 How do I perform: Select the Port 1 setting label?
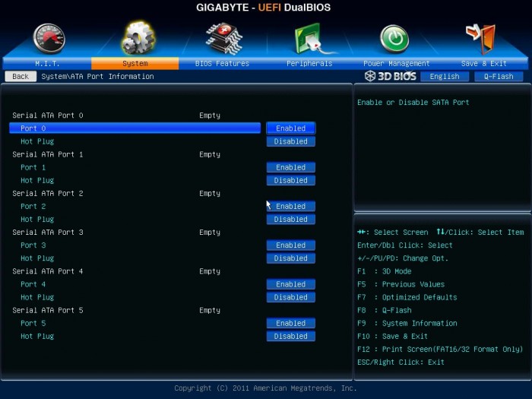[33, 167]
